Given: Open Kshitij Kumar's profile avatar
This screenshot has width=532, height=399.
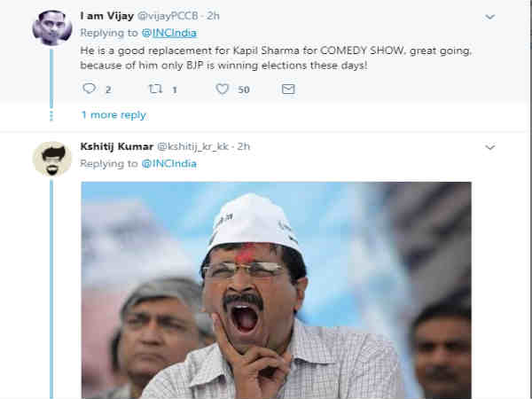Looking at the screenshot, I should (x=51, y=157).
